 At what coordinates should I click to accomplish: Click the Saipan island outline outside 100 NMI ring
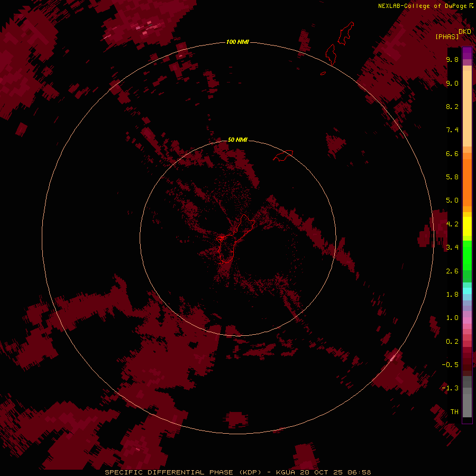tap(346, 33)
